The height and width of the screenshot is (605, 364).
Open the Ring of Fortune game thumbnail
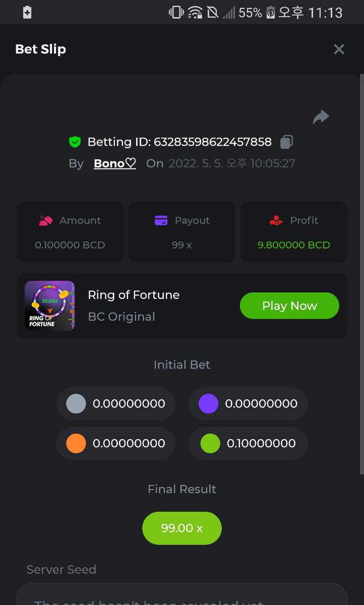coord(50,306)
